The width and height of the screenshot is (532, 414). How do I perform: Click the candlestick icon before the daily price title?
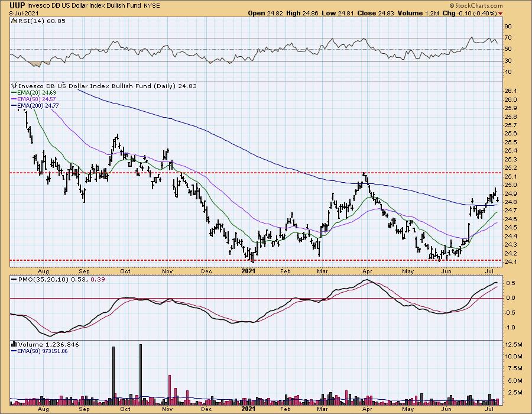tap(14, 86)
